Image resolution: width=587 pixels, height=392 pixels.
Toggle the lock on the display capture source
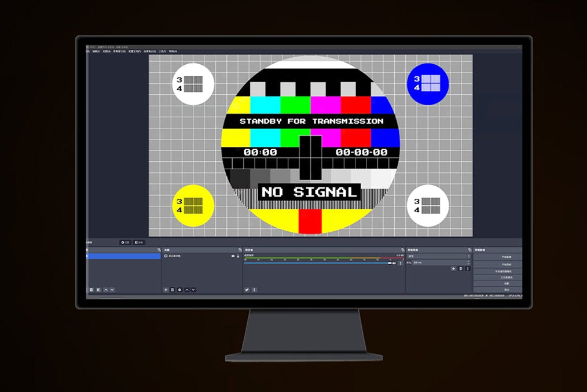pyautogui.click(x=238, y=256)
